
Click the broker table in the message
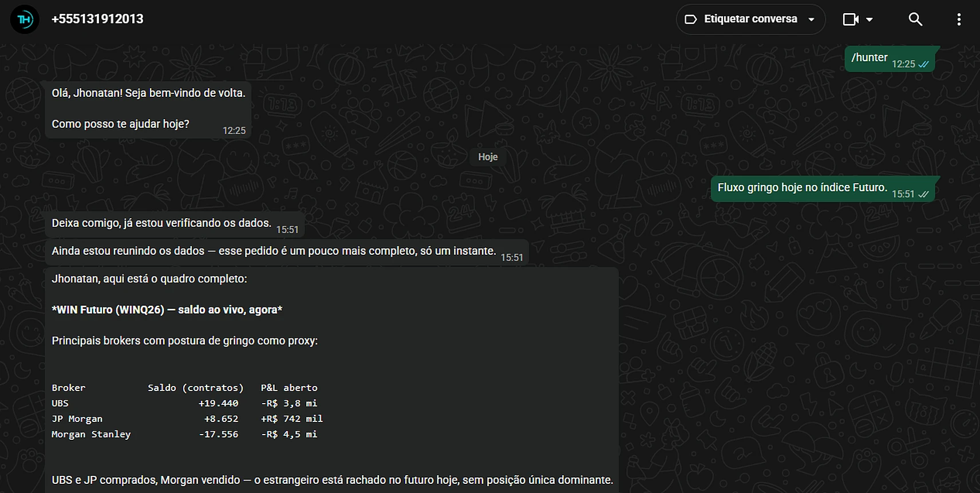click(x=188, y=411)
